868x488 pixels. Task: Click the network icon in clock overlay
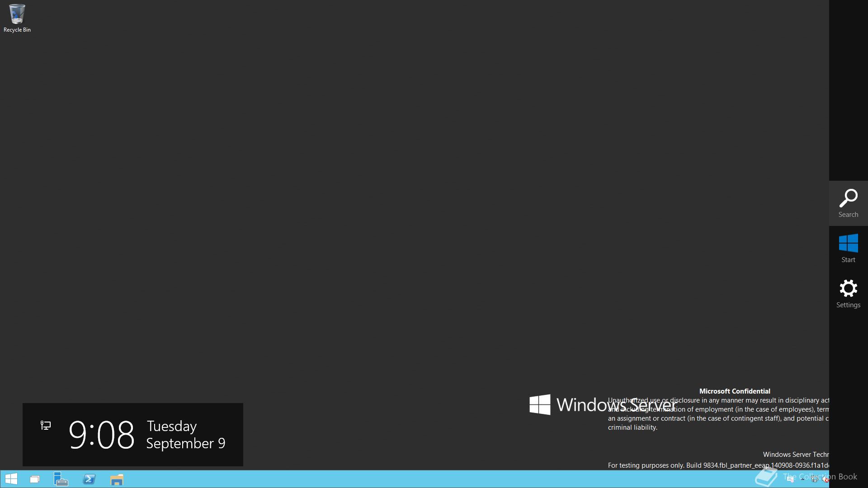46,425
